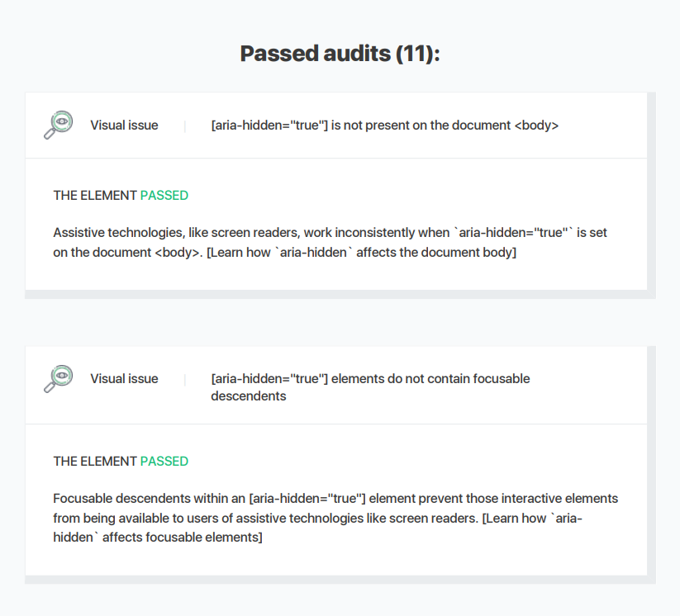Click THE ELEMENT text in the document body audit
This screenshot has height=616, width=680.
pyautogui.click(x=95, y=196)
